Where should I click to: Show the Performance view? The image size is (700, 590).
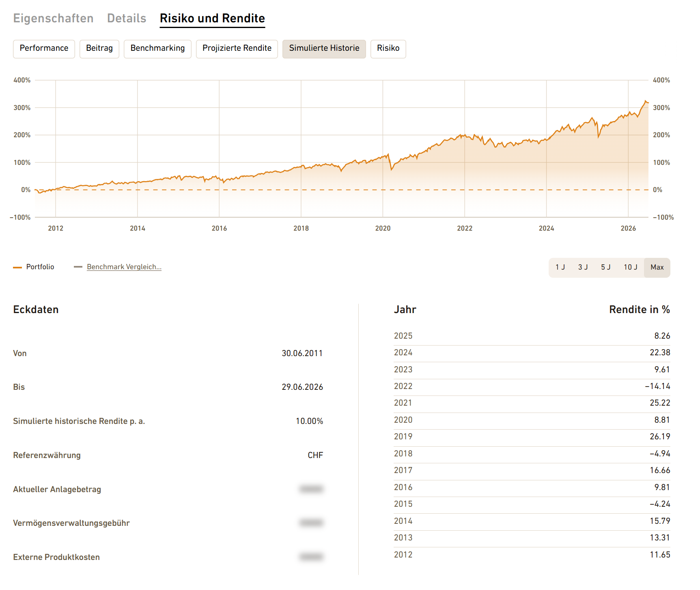coord(44,49)
